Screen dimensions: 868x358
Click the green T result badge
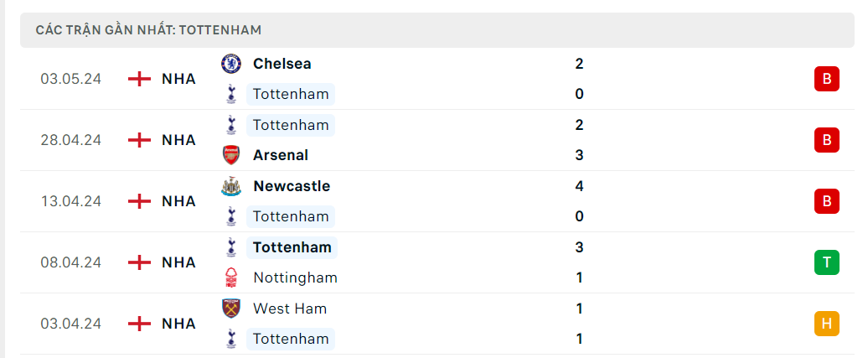826,262
